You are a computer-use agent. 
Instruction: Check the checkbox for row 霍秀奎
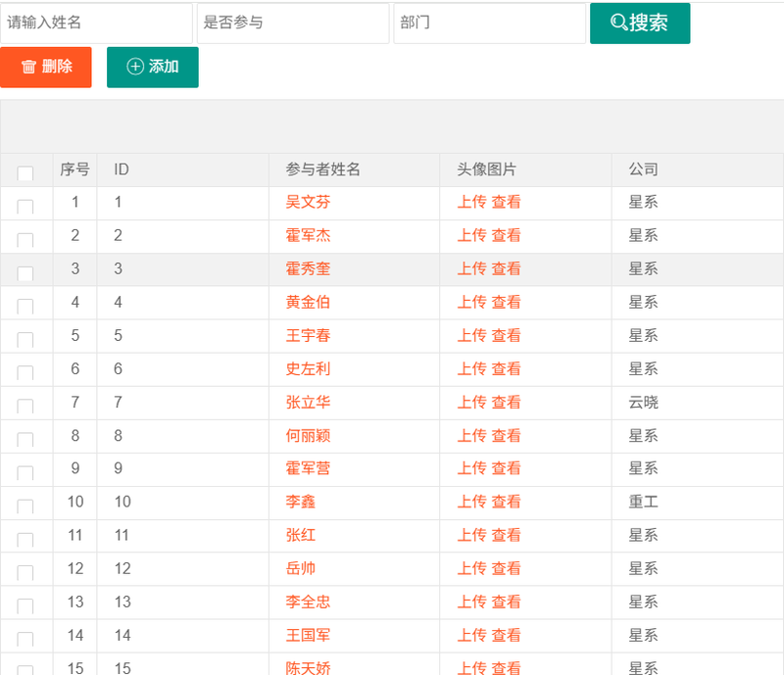coord(25,273)
